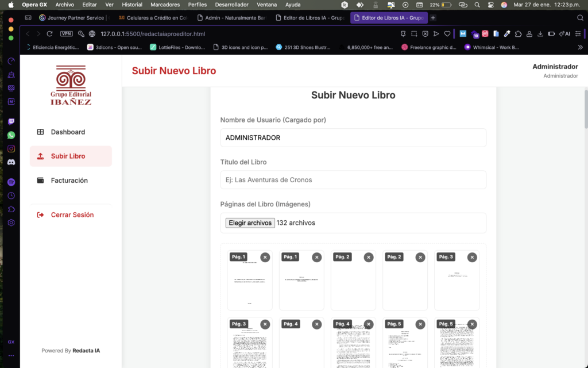This screenshot has width=588, height=368.
Task: Click the Elegir archivos button
Action: coord(250,223)
